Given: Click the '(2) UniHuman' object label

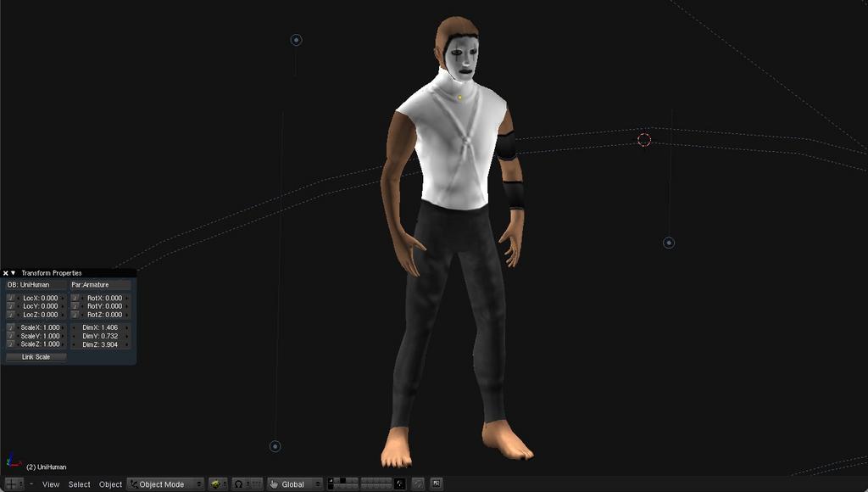Looking at the screenshot, I should click(47, 467).
